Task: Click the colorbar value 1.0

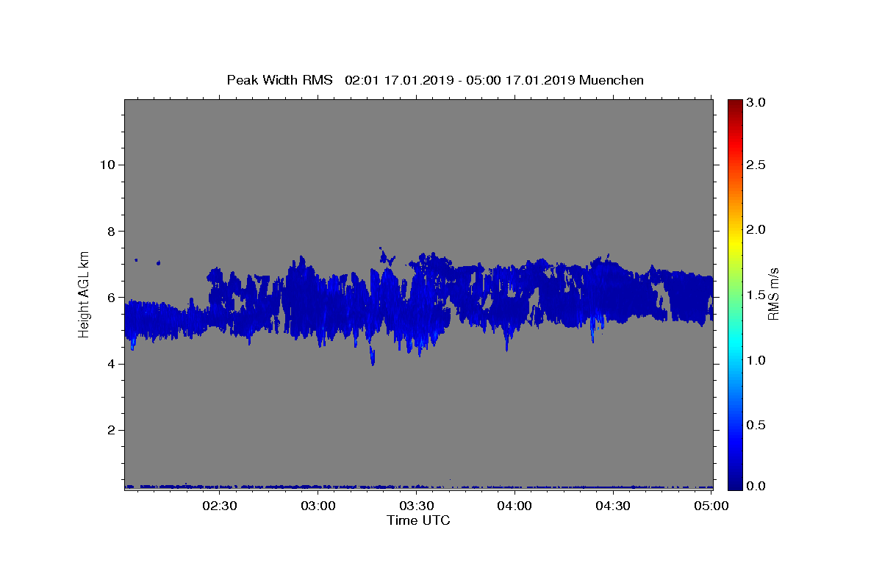Action: coord(757,360)
